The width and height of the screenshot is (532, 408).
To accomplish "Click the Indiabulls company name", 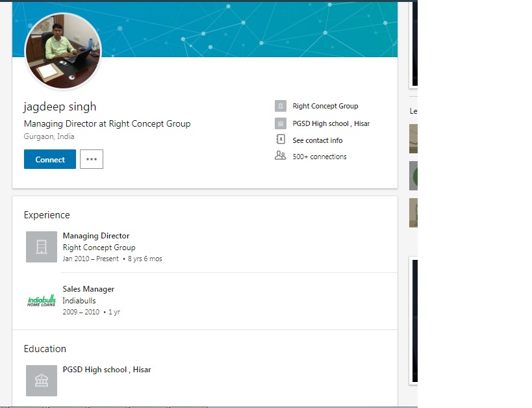I will (79, 301).
